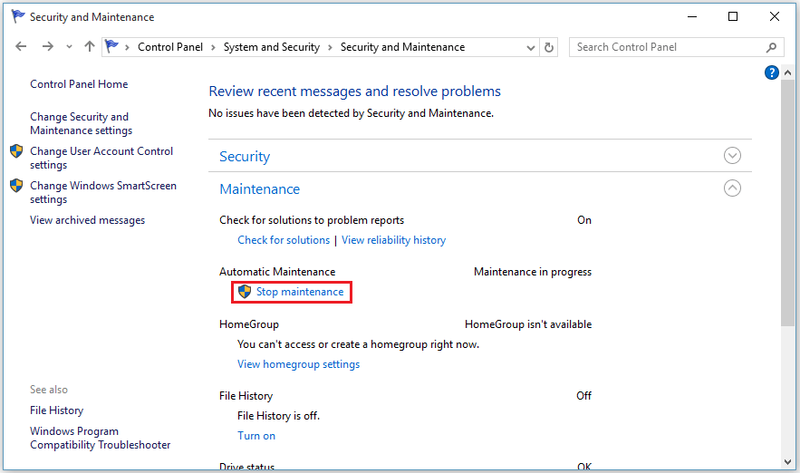
Task: Refresh the Control Panel page
Action: click(549, 47)
